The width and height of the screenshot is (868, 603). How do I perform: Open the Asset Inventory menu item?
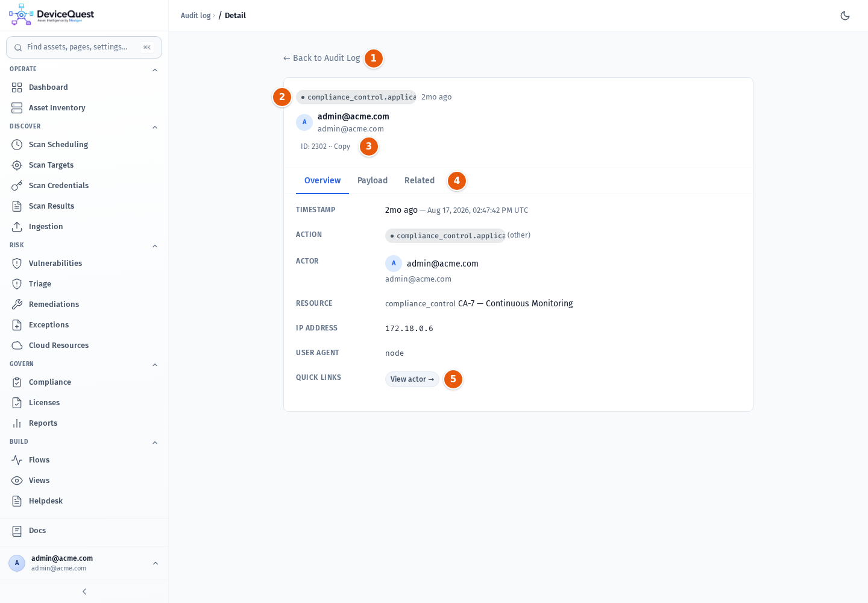pos(84,108)
